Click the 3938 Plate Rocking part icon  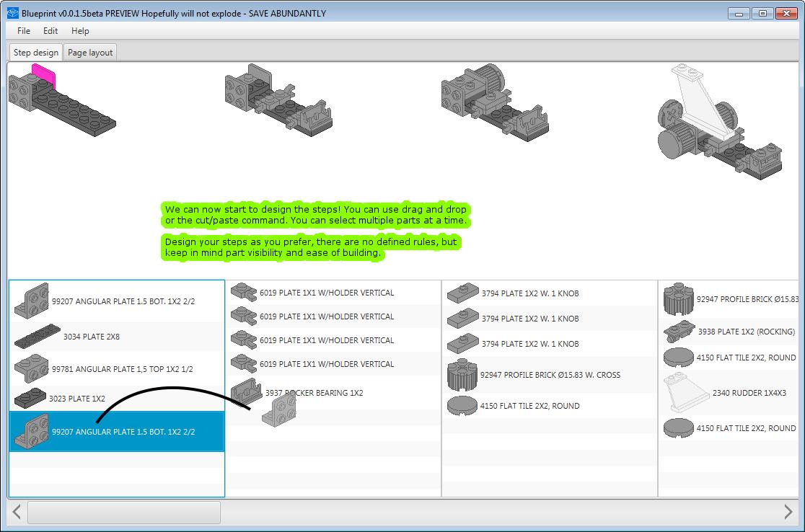tap(679, 332)
